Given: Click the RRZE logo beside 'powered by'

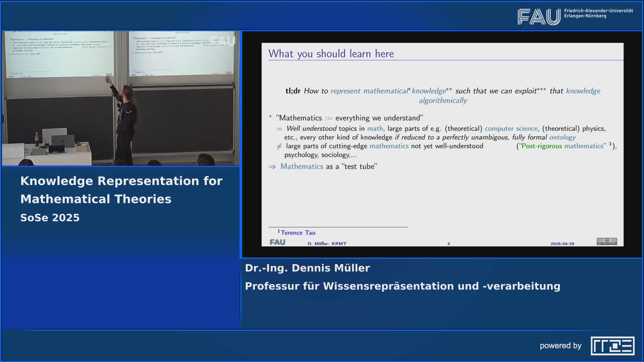Looking at the screenshot, I should (612, 346).
